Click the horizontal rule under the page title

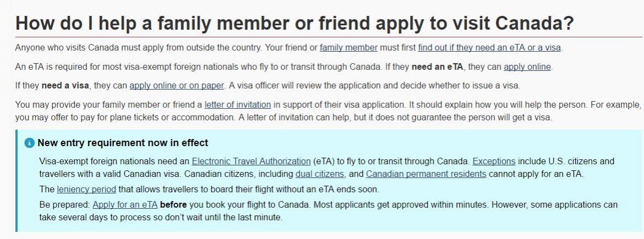pyautogui.click(x=328, y=37)
